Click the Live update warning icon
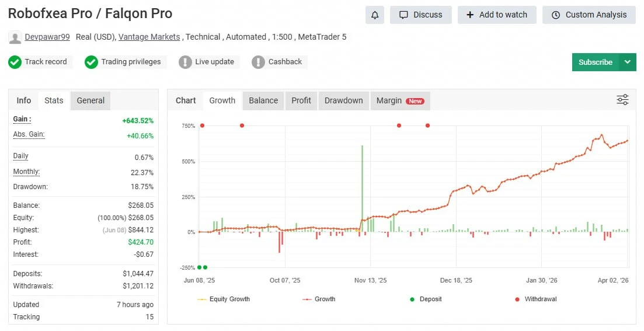Image resolution: width=644 pixels, height=331 pixels. [x=185, y=62]
